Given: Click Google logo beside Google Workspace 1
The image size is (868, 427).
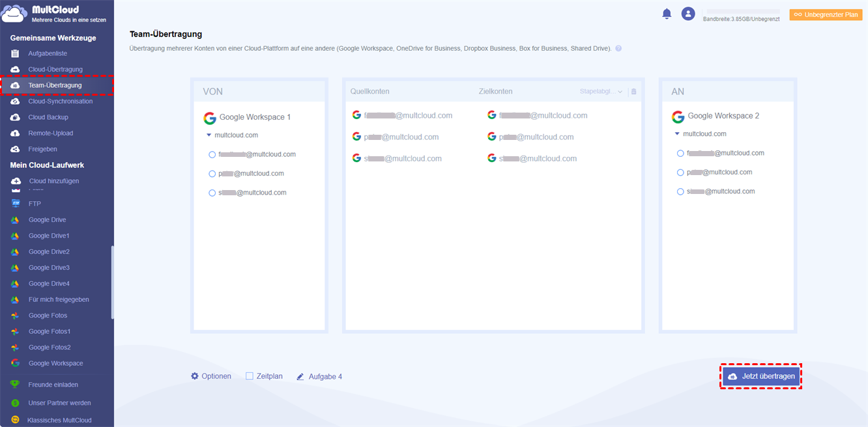Looking at the screenshot, I should point(210,118).
